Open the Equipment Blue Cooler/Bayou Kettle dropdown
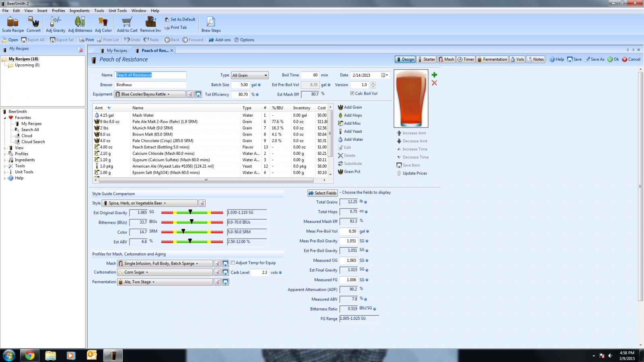 149,94
